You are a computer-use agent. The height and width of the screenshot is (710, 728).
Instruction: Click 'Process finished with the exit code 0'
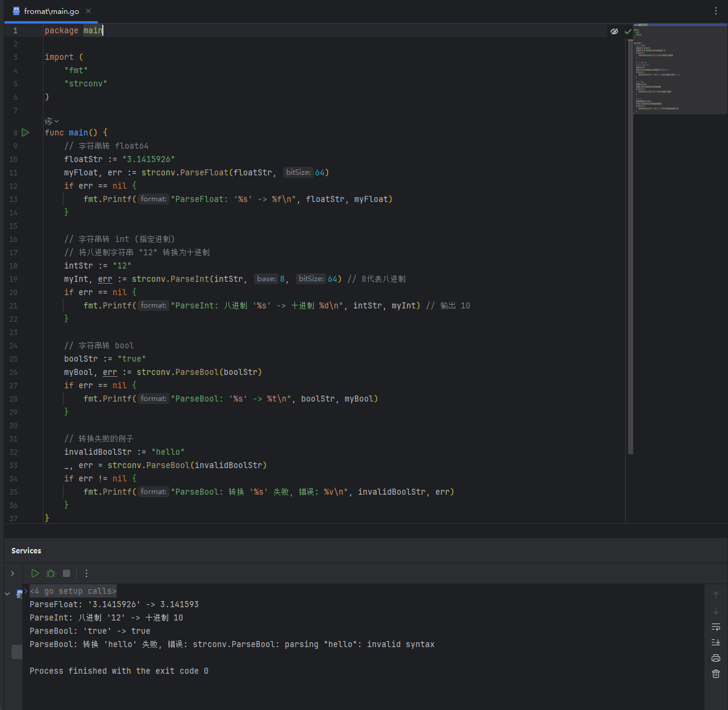pyautogui.click(x=119, y=671)
